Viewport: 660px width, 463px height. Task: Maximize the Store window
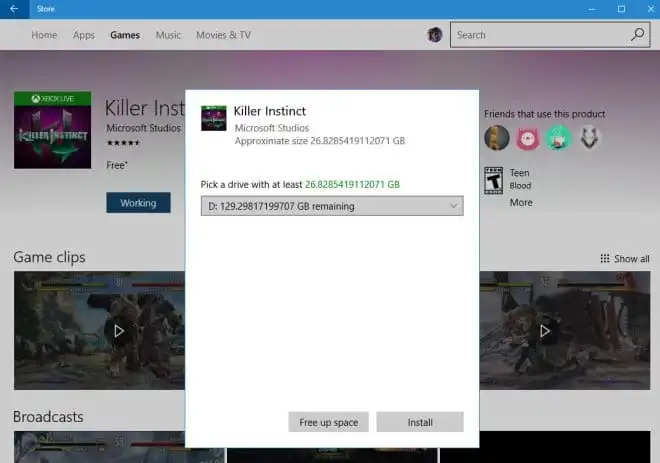point(621,9)
